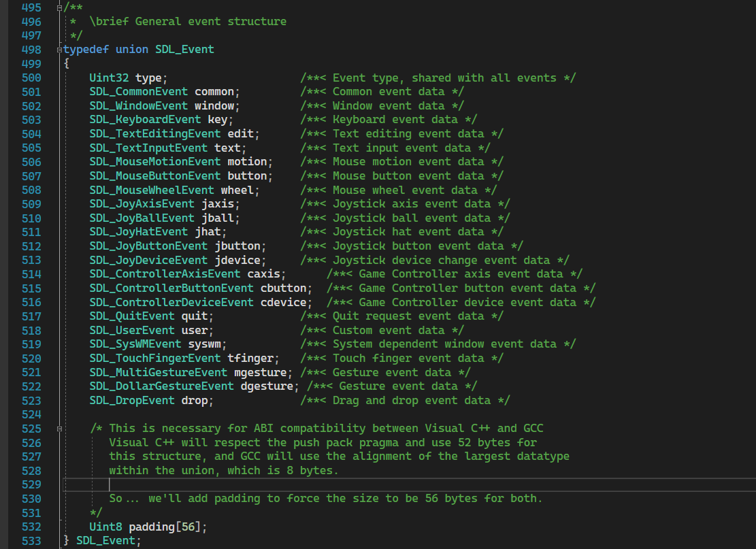
Task: Click the 'jdevice' member variable
Action: 237,260
